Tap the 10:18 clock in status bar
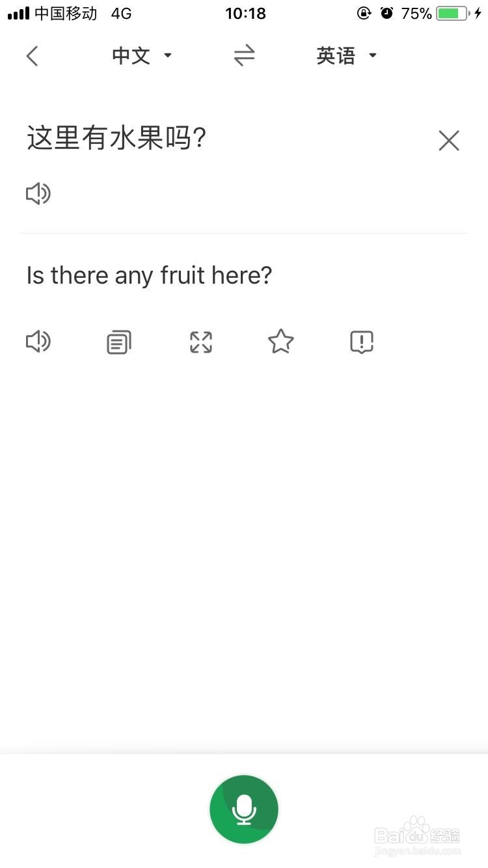 tap(245, 14)
